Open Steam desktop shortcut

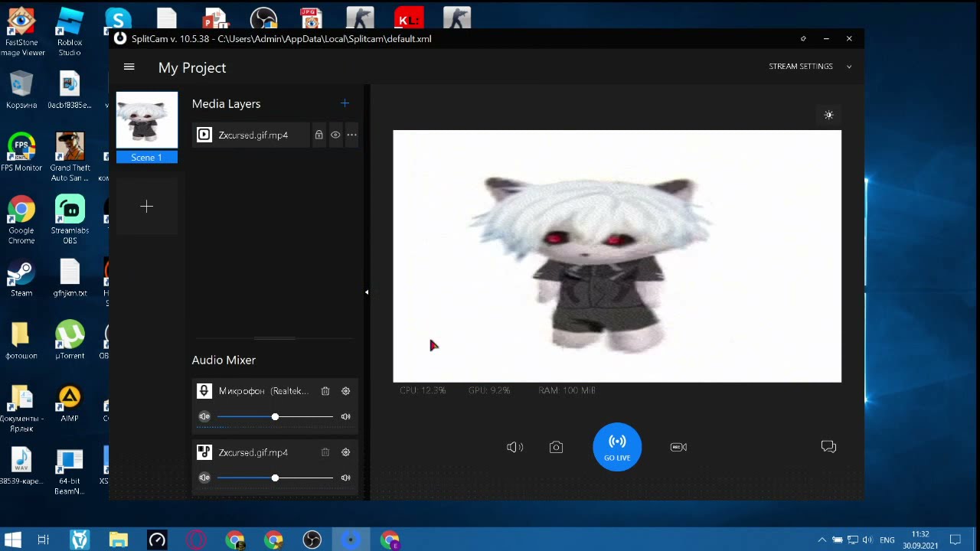[x=21, y=279]
